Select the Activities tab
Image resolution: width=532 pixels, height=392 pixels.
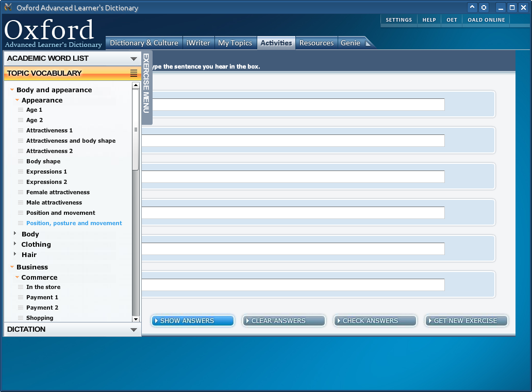tap(276, 43)
